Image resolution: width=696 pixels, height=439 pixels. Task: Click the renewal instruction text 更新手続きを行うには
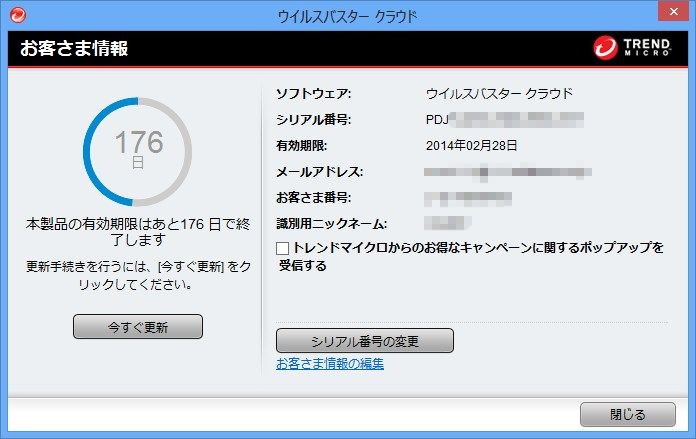point(138,275)
